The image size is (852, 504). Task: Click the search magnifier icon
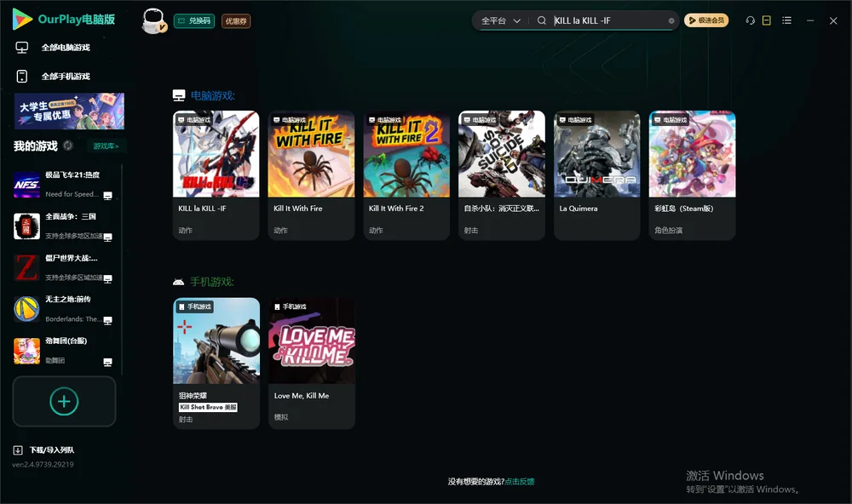(x=541, y=20)
